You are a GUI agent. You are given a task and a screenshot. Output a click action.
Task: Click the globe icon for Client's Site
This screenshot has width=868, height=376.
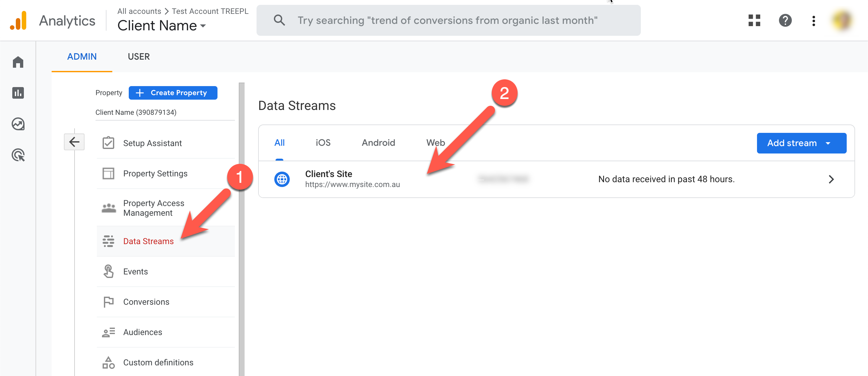pyautogui.click(x=282, y=179)
